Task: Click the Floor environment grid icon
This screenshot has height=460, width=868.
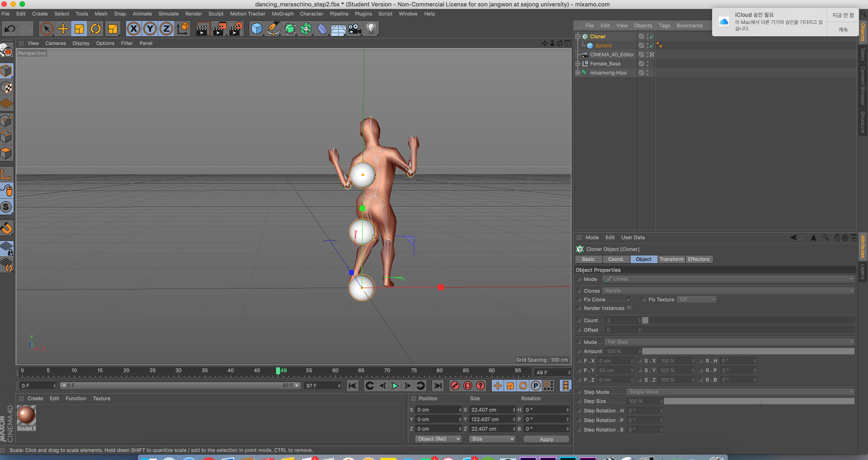Action: 339,29
